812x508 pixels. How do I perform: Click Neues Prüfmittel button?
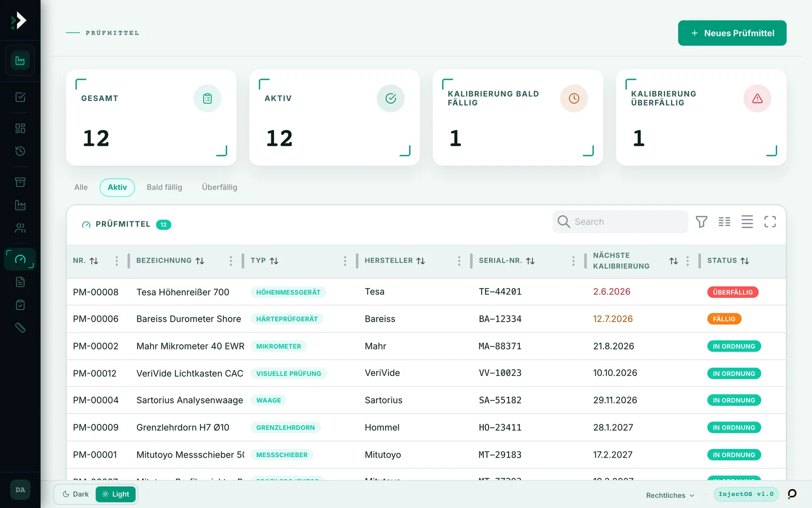tap(732, 33)
